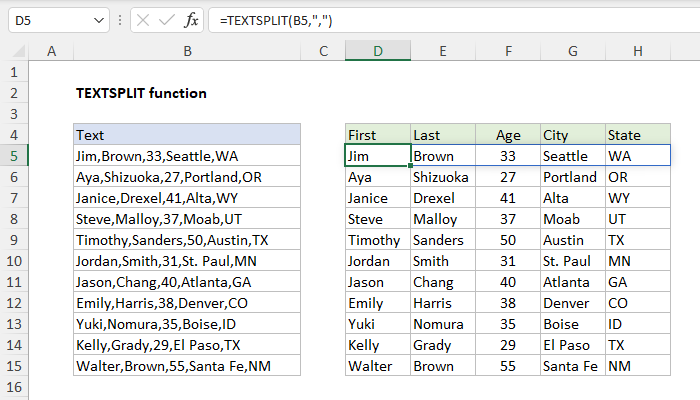Select column F header

tap(508, 51)
